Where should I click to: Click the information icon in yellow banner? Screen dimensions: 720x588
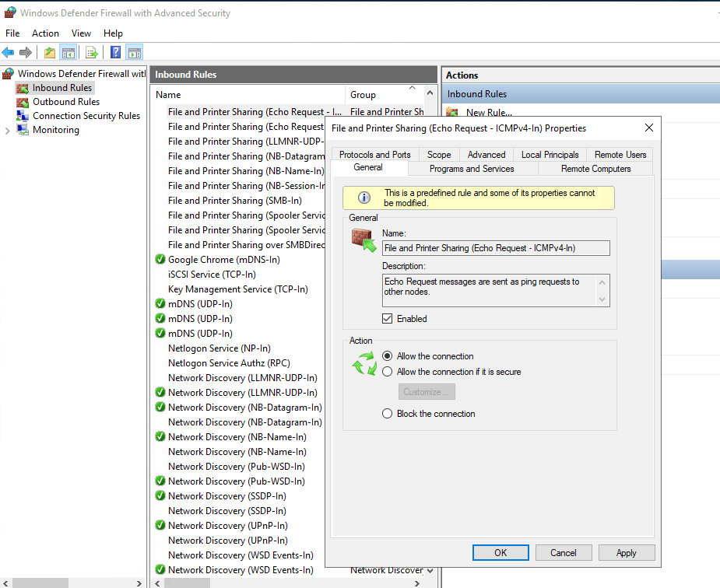click(364, 198)
